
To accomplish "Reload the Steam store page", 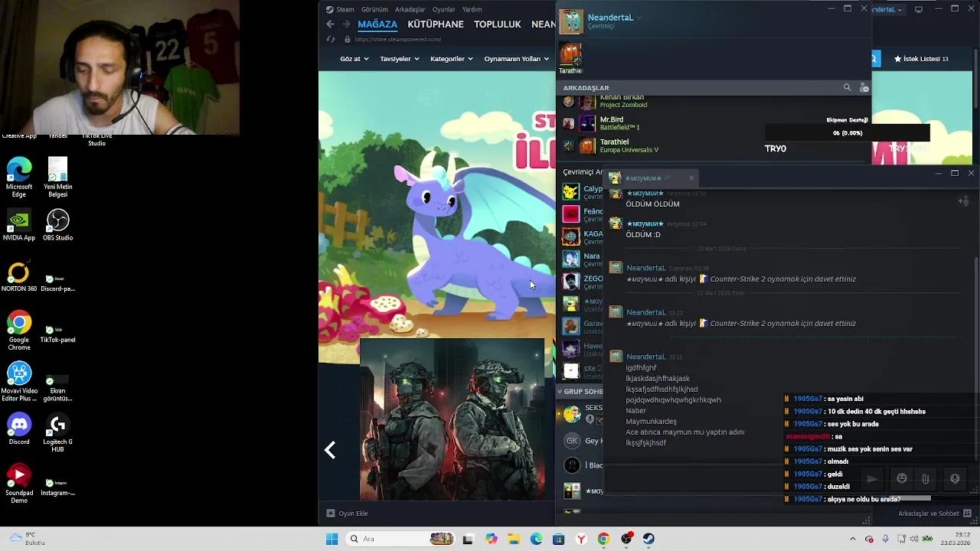I will tap(331, 39).
